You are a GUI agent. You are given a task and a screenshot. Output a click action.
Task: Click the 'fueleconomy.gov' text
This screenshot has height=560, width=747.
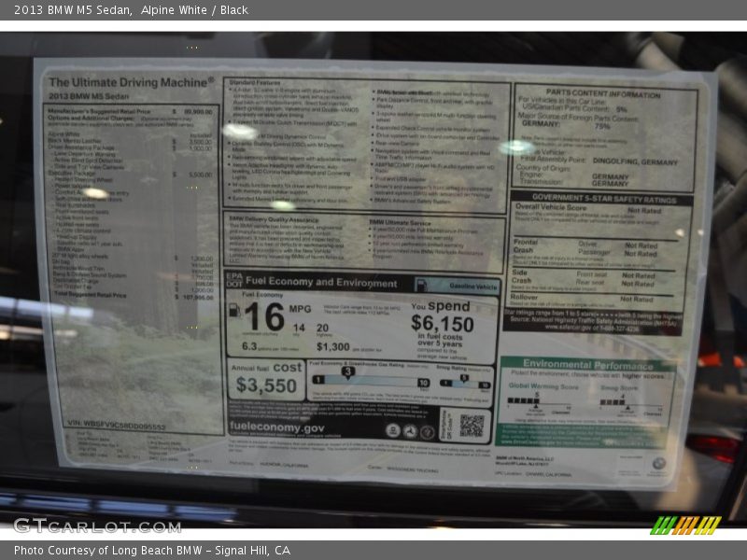pyautogui.click(x=277, y=427)
